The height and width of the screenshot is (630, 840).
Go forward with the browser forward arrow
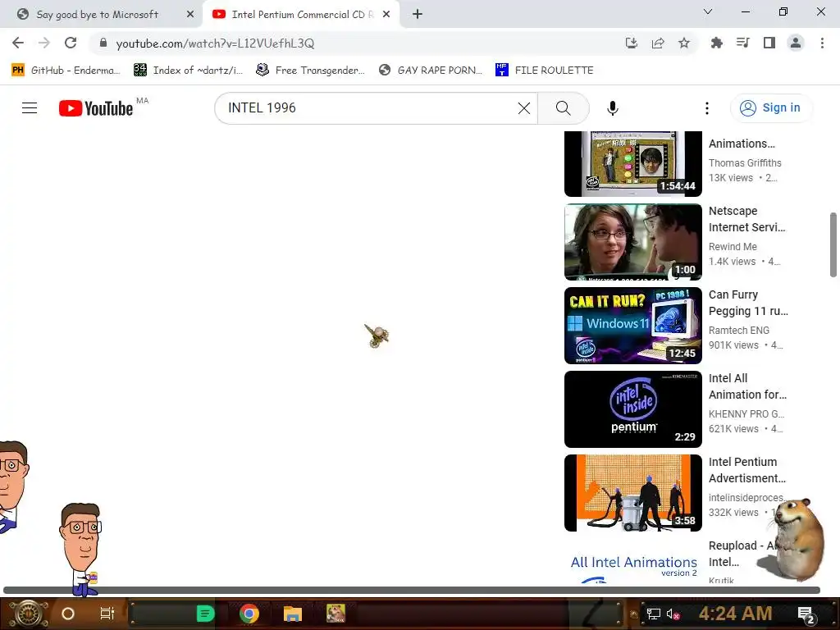click(44, 43)
